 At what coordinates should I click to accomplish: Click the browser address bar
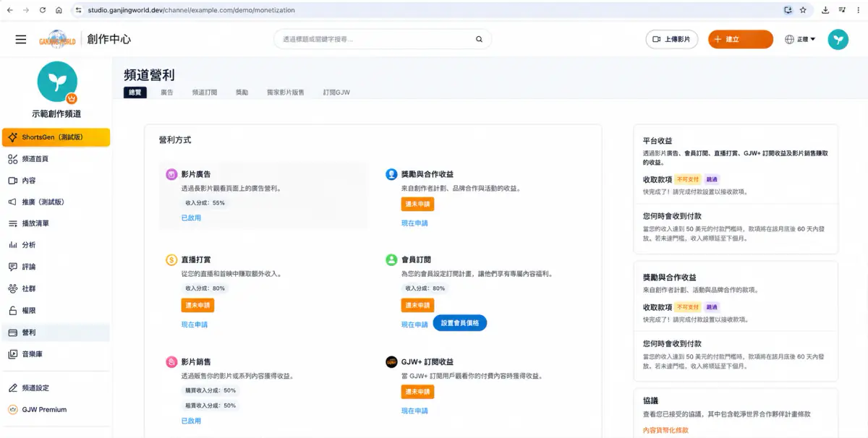click(x=434, y=10)
